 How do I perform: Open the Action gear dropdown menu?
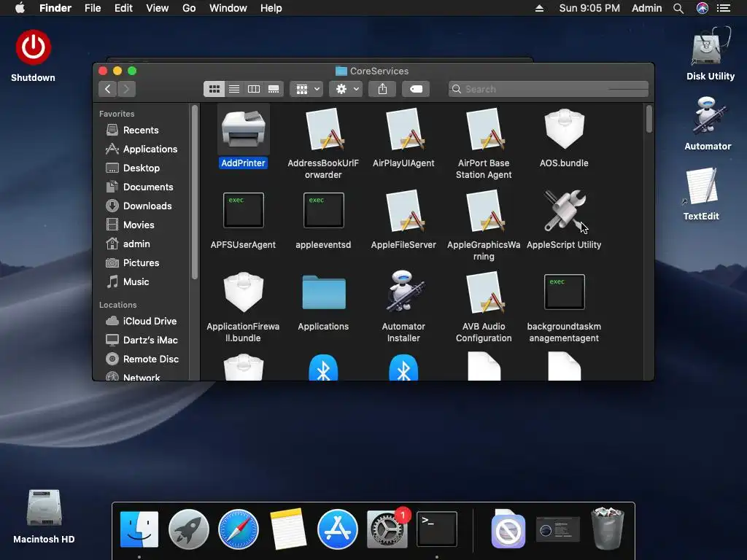click(x=346, y=89)
